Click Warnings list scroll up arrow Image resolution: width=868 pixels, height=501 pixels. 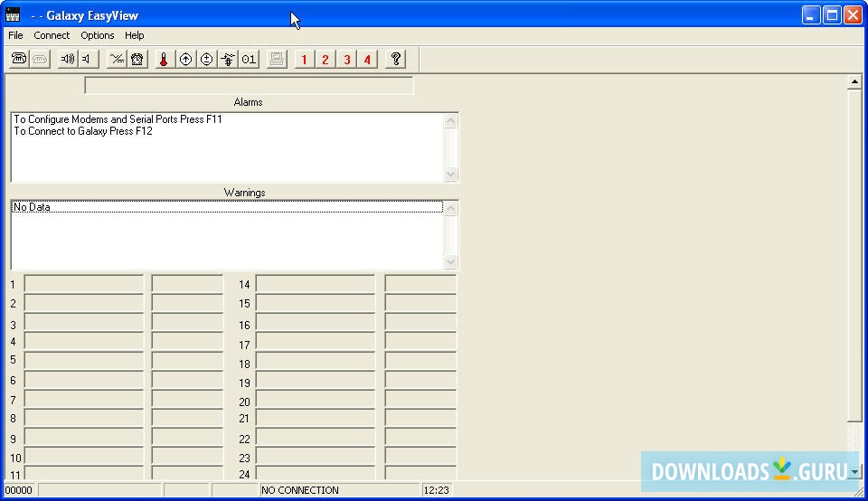coord(450,208)
